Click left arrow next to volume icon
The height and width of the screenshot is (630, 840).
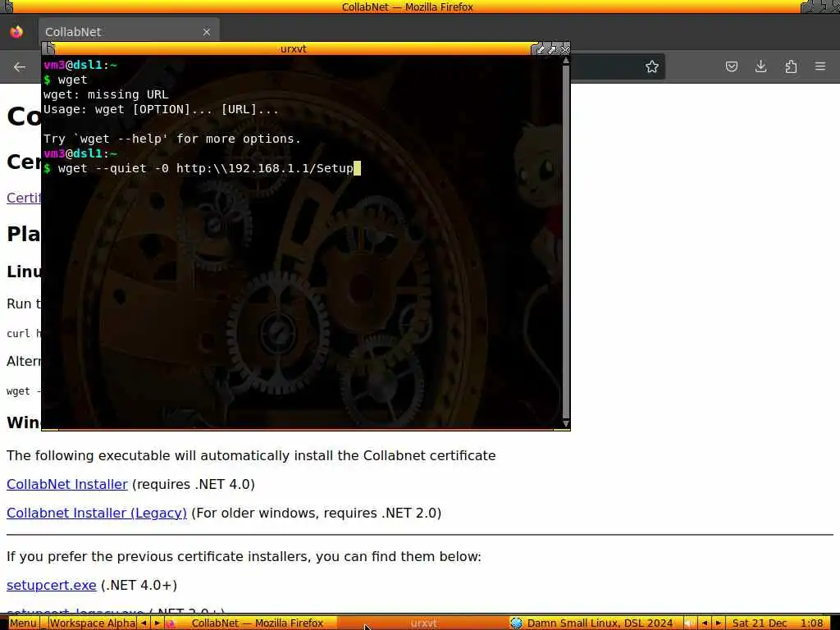click(705, 623)
